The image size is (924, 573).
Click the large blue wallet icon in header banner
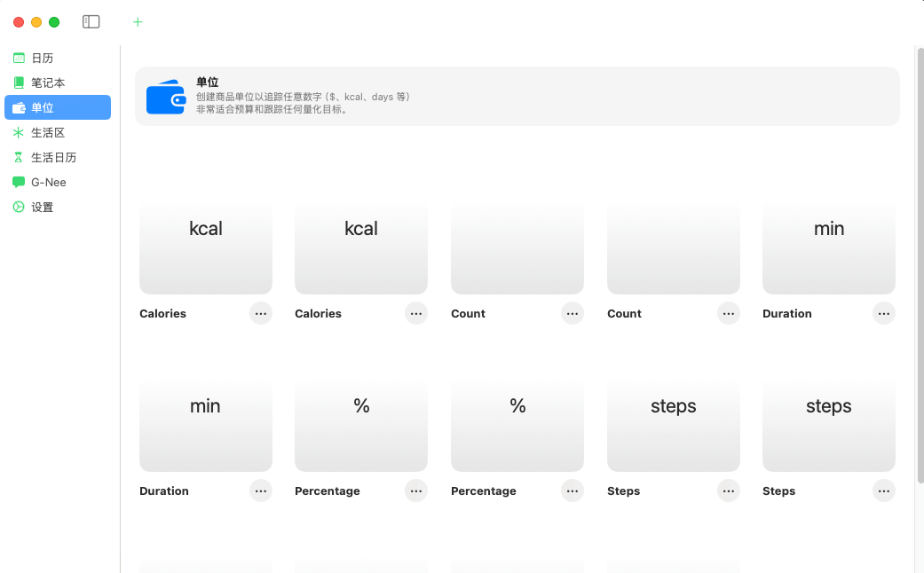[165, 97]
